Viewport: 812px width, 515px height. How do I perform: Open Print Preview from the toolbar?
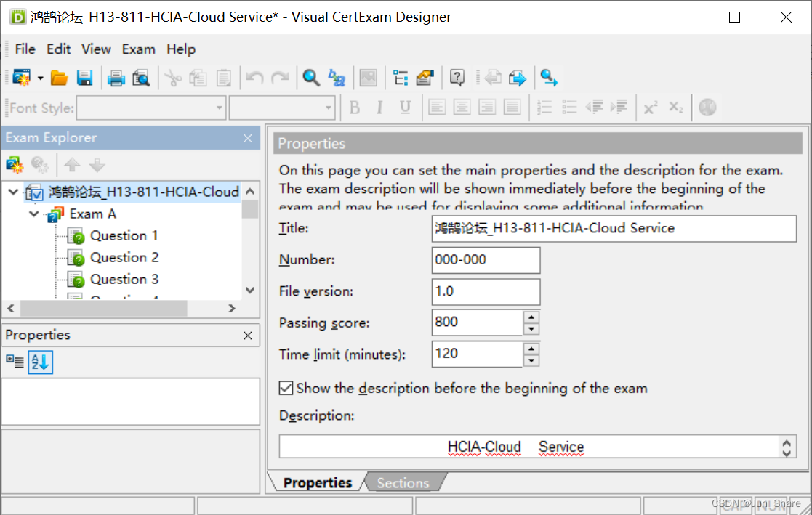pyautogui.click(x=141, y=78)
